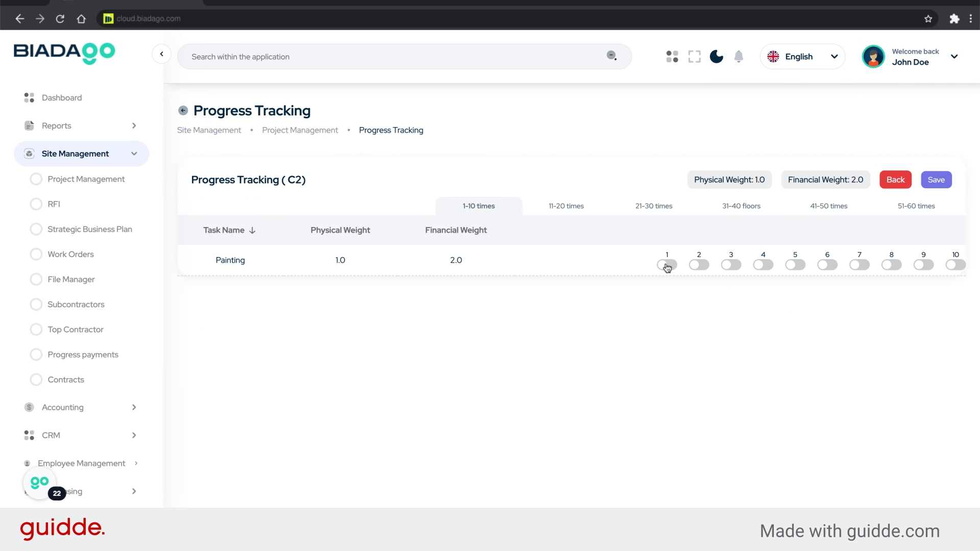Click the back arrow beside Progress Tracking title
Viewport: 980px width, 551px height.
(183, 111)
